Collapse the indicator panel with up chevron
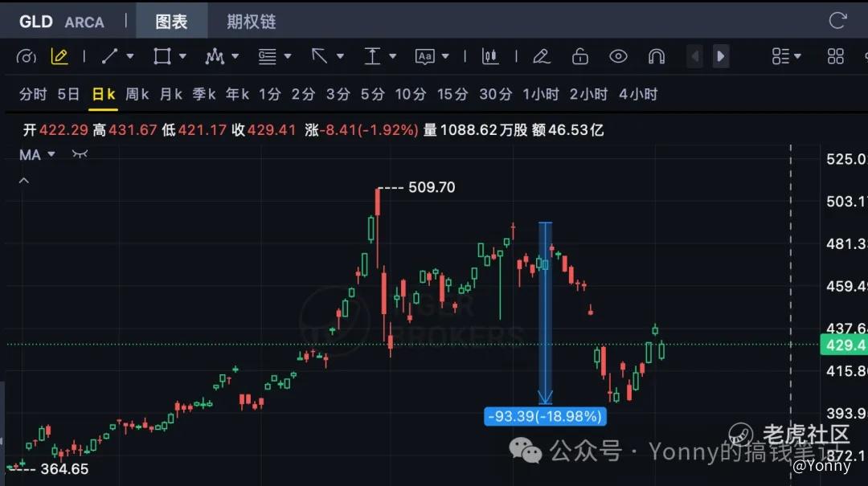This screenshot has width=868, height=486. coord(24,181)
